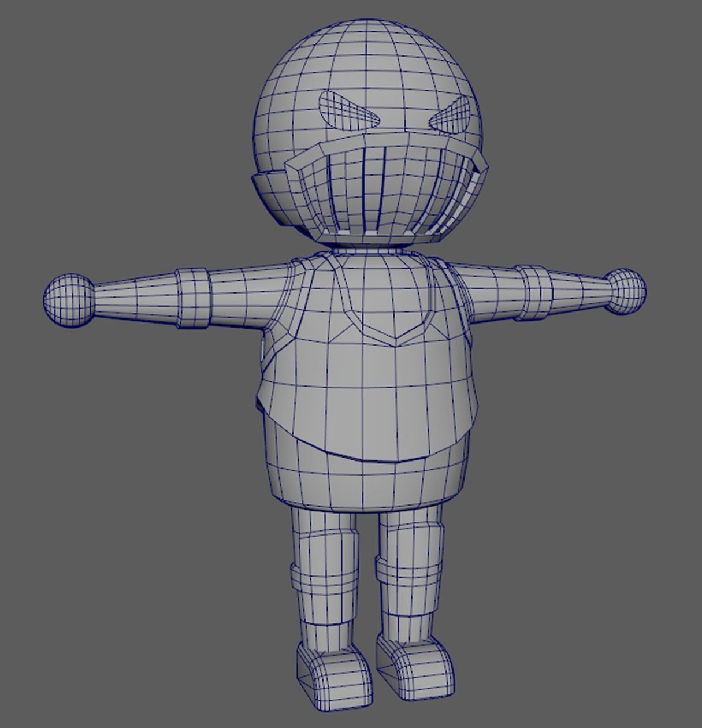Select the shoe on viewer's left
702x728 pixels.
click(x=334, y=675)
